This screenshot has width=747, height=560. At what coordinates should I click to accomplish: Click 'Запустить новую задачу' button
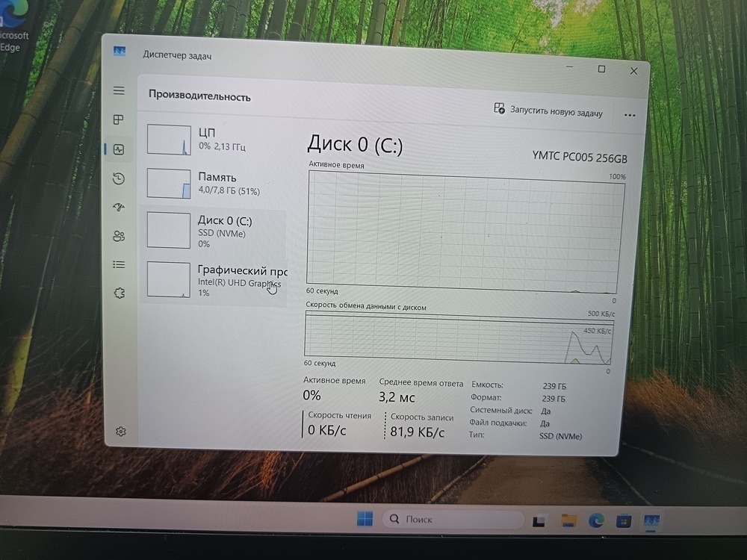(548, 111)
